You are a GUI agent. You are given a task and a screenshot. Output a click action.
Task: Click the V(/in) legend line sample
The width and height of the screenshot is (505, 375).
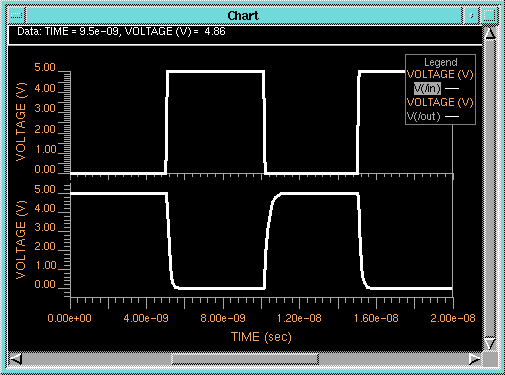(x=452, y=89)
